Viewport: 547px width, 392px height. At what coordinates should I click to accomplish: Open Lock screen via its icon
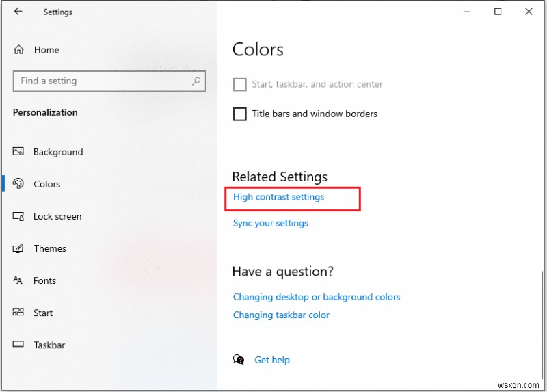click(x=19, y=216)
